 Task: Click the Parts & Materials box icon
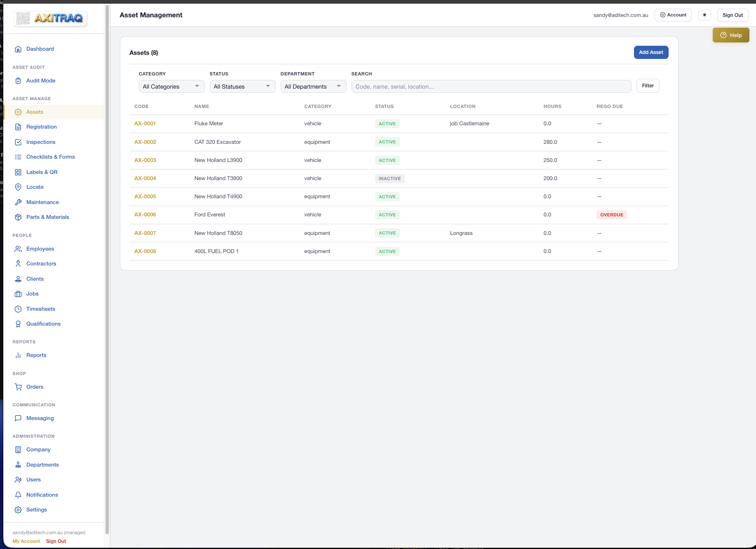tap(18, 217)
